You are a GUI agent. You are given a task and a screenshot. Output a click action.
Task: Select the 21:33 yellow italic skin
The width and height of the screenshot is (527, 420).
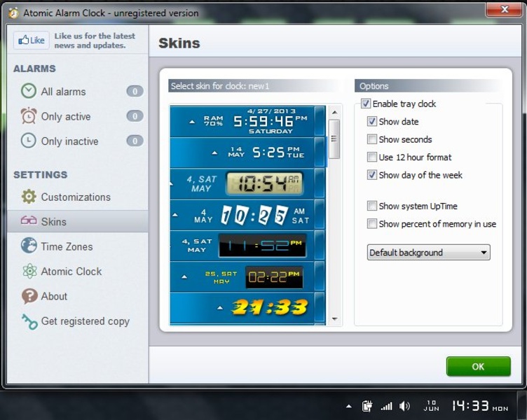[x=247, y=308]
